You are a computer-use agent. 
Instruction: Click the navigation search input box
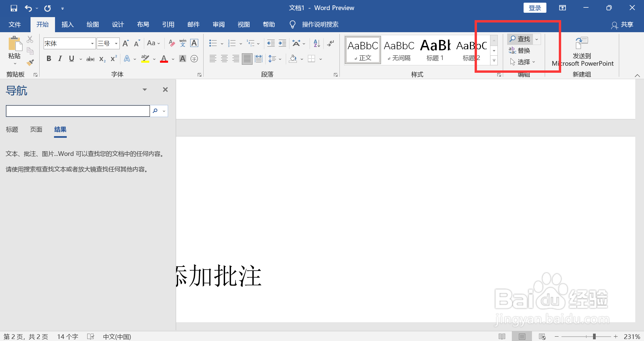coord(78,111)
